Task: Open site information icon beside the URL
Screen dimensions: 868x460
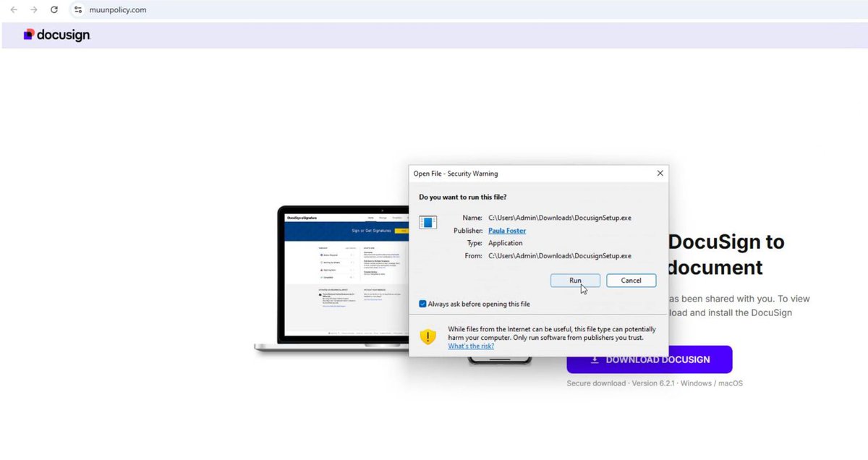Action: pyautogui.click(x=79, y=10)
